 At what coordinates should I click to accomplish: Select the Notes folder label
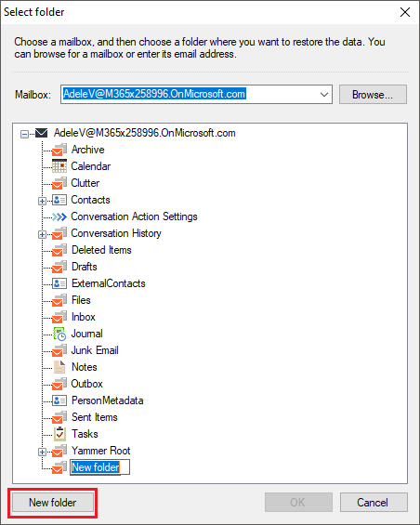pyautogui.click(x=85, y=367)
